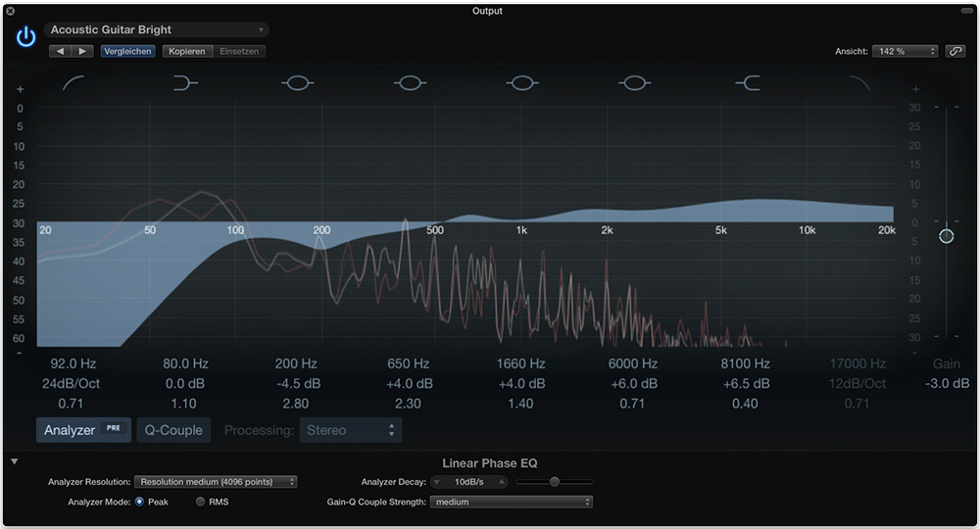
Task: Click the link icon at top right
Action: pos(955,51)
